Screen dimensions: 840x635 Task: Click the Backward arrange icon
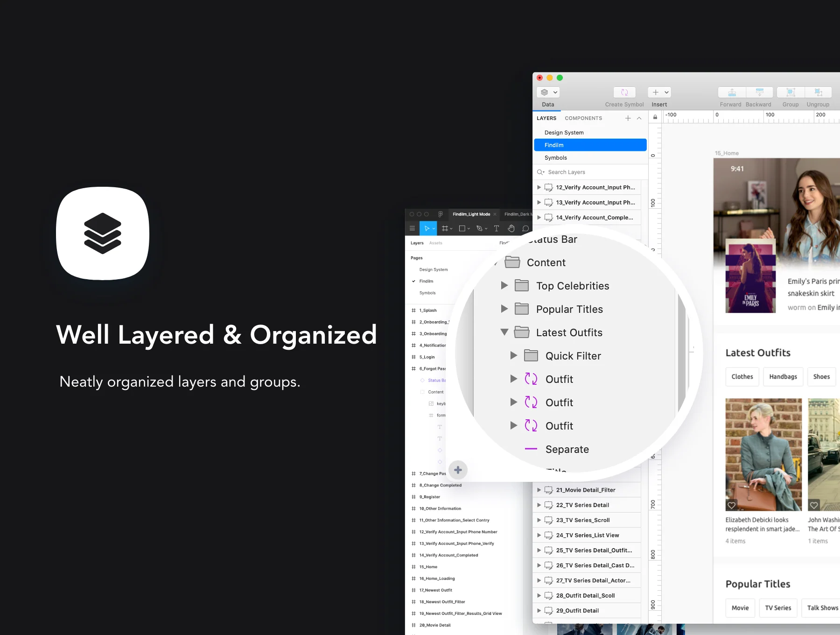pyautogui.click(x=759, y=92)
